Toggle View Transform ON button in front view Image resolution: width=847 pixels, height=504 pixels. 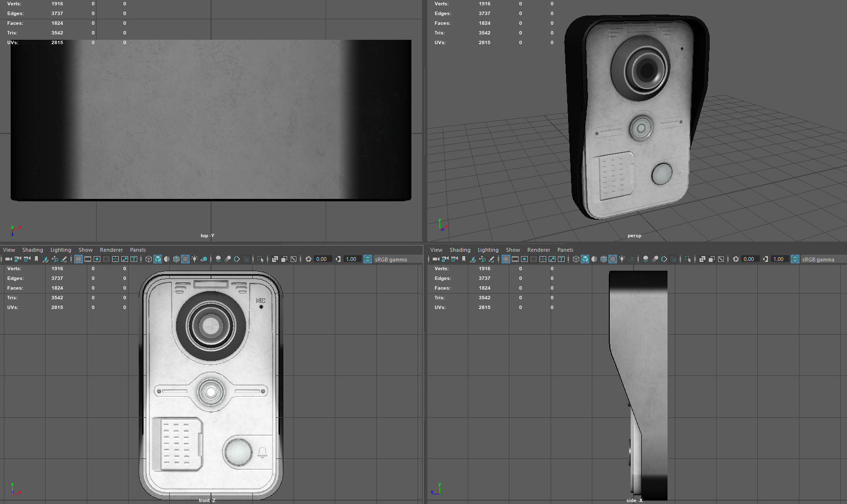tap(368, 259)
